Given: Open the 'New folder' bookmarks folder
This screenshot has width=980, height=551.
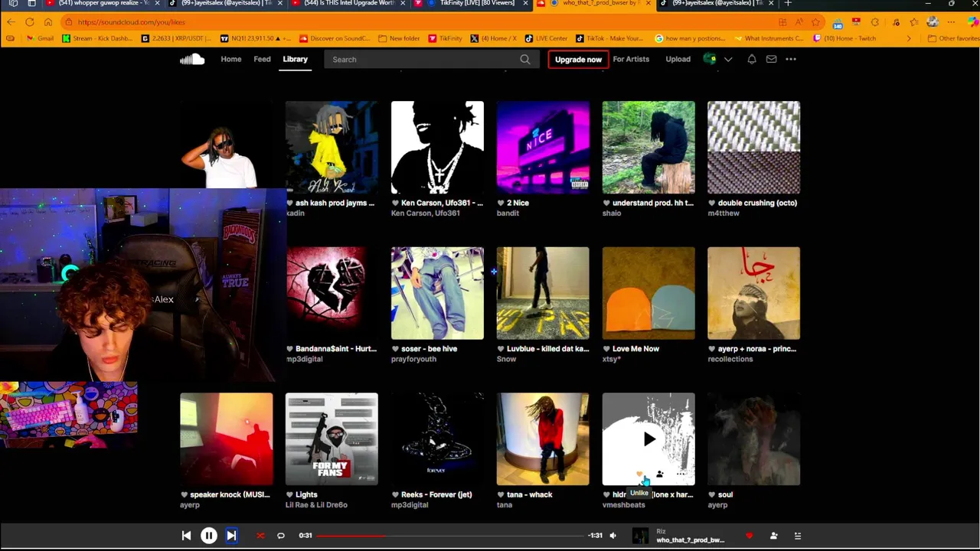Looking at the screenshot, I should pos(399,38).
